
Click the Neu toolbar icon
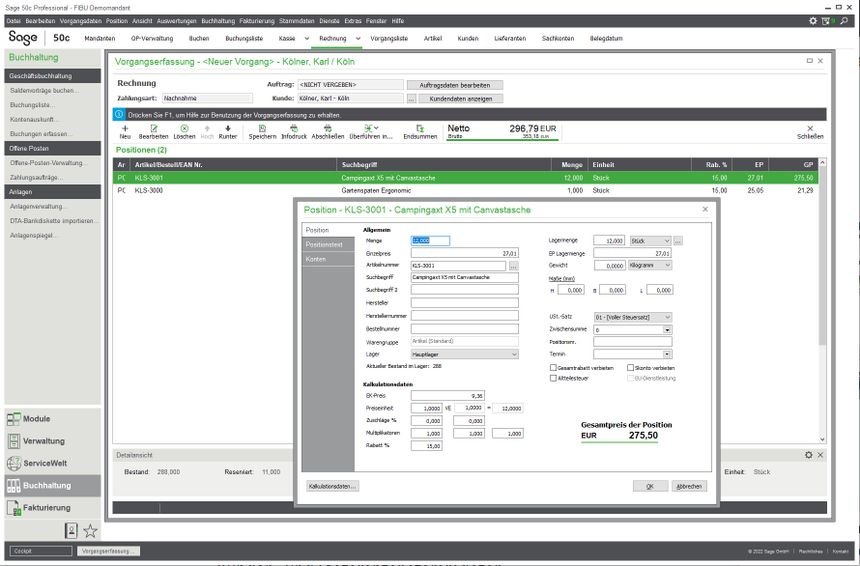coord(125,129)
